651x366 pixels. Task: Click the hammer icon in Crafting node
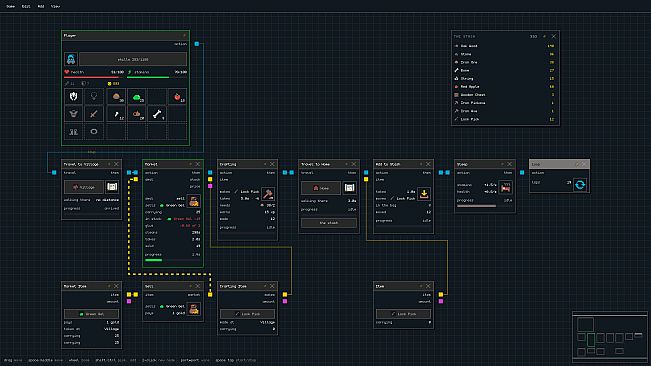(x=268, y=194)
